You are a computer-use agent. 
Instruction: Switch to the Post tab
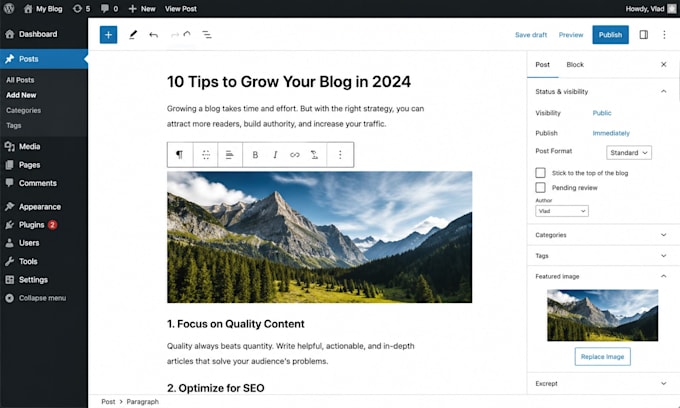pos(542,65)
